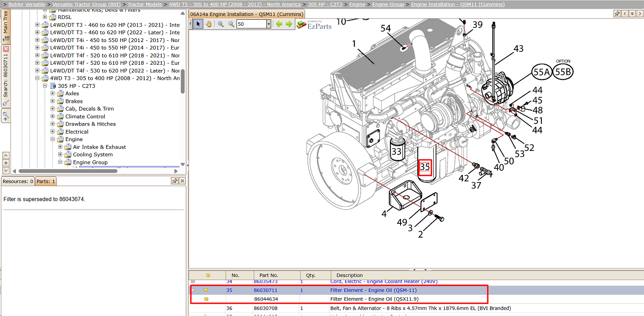Select the pointer arrow tool
The image size is (644, 316).
[x=198, y=24]
